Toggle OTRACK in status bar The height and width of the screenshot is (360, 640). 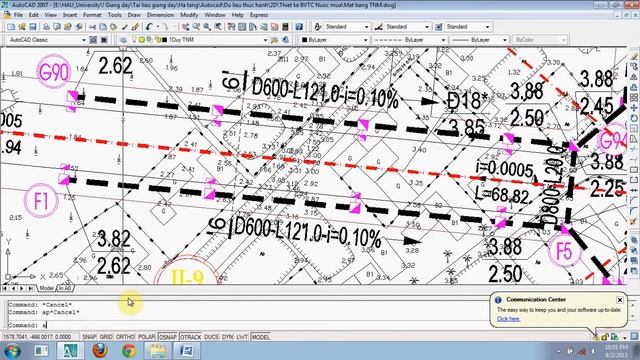click(191, 337)
